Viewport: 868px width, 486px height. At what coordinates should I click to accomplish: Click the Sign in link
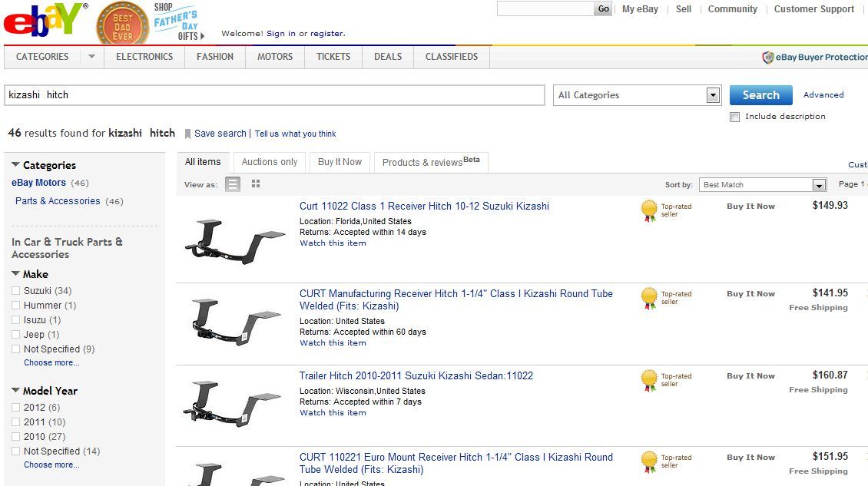(x=281, y=33)
